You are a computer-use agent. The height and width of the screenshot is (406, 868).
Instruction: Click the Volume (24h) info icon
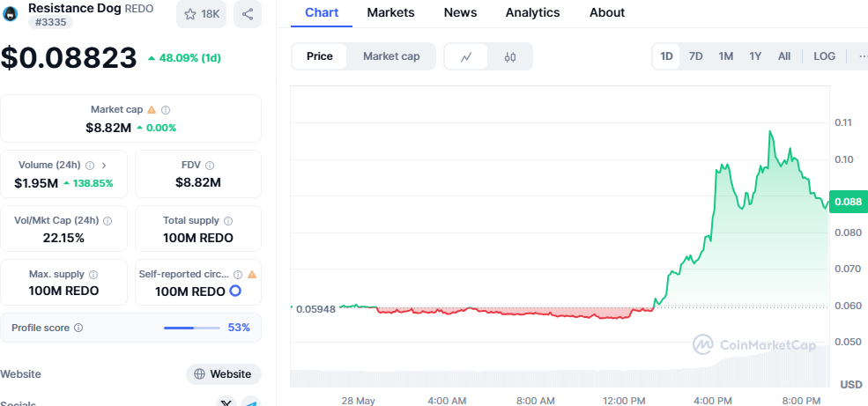pyautogui.click(x=90, y=165)
